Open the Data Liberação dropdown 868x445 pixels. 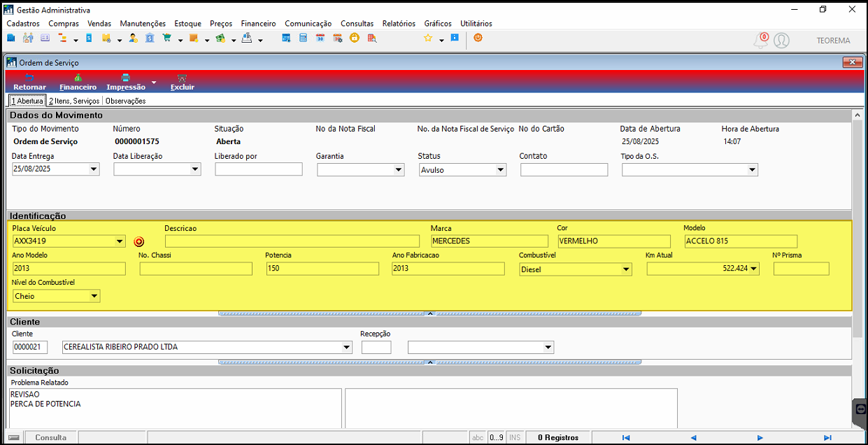[195, 169]
